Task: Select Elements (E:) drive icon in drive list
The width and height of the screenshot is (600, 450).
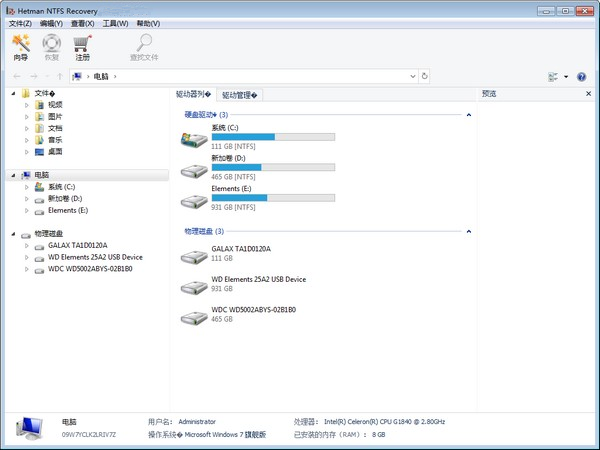Action: (194, 201)
